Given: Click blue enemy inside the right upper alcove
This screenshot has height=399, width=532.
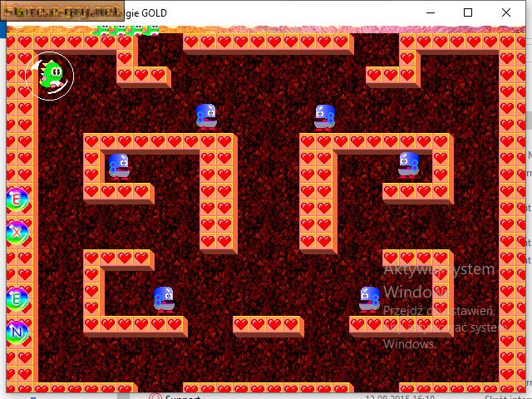Looking at the screenshot, I should click(x=408, y=165).
